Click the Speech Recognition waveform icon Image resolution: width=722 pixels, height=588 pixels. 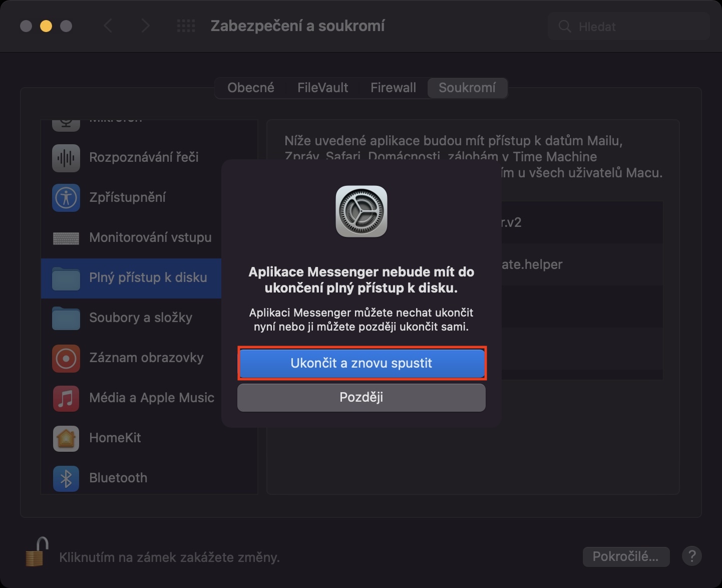coord(66,158)
